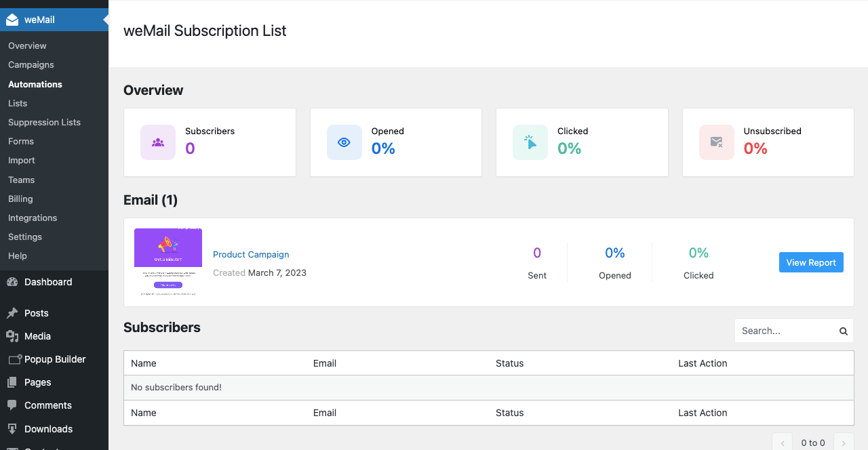
Task: Click the Unsubscribed envelope icon
Action: coord(716,142)
